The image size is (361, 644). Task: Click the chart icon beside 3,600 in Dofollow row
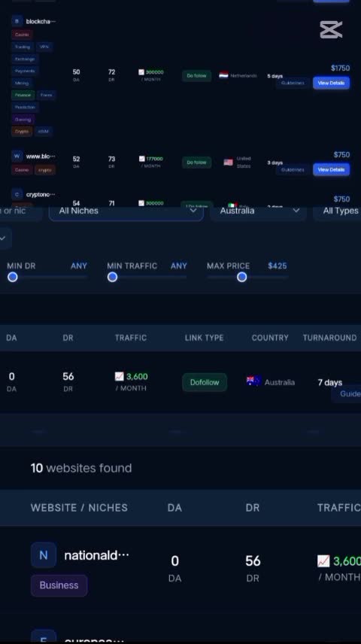tap(119, 376)
